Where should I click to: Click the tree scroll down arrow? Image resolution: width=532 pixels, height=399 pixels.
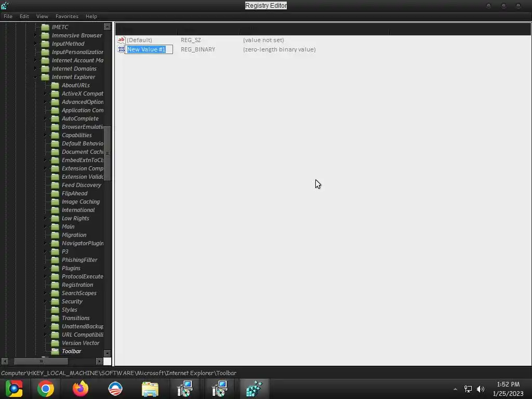point(107,353)
